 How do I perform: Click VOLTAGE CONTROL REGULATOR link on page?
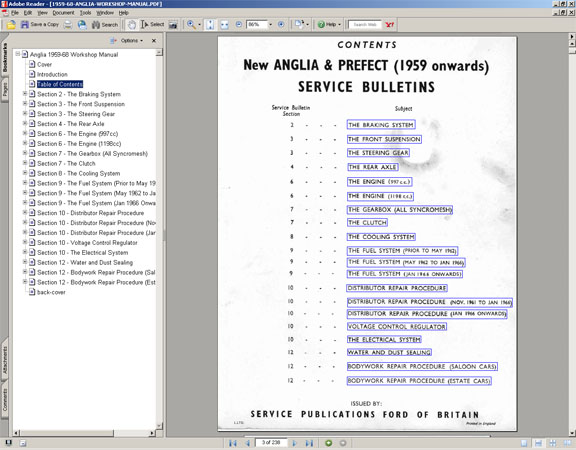pos(397,327)
